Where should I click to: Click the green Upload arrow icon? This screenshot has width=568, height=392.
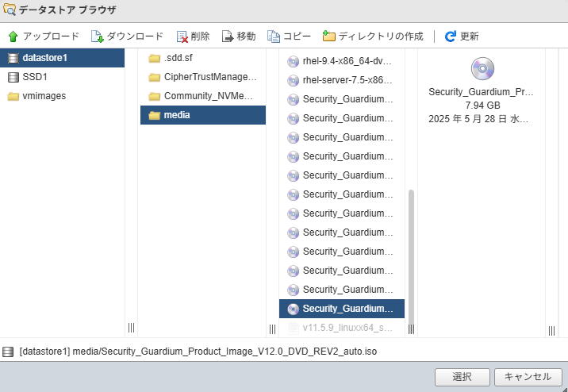(x=13, y=37)
